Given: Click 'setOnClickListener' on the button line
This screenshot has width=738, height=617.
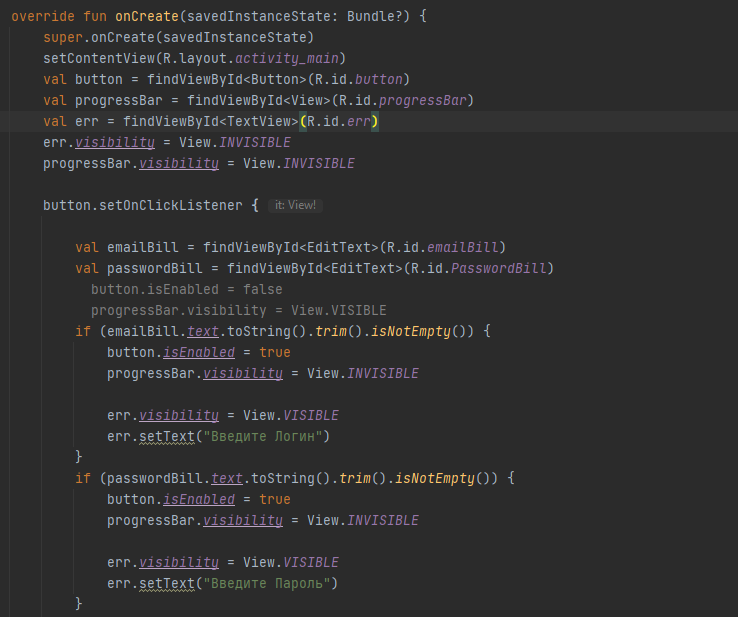Looking at the screenshot, I should click(x=170, y=206).
